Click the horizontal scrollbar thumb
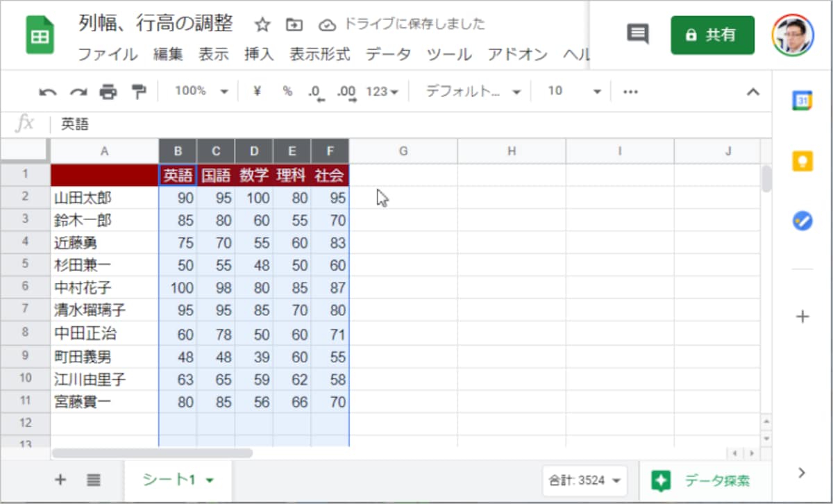The height and width of the screenshot is (504, 833). [x=152, y=453]
